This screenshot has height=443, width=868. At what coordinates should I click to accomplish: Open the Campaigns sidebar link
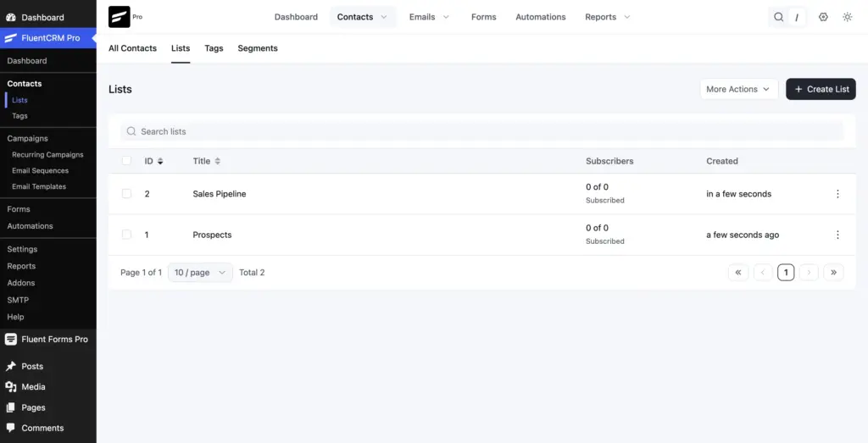pyautogui.click(x=28, y=138)
